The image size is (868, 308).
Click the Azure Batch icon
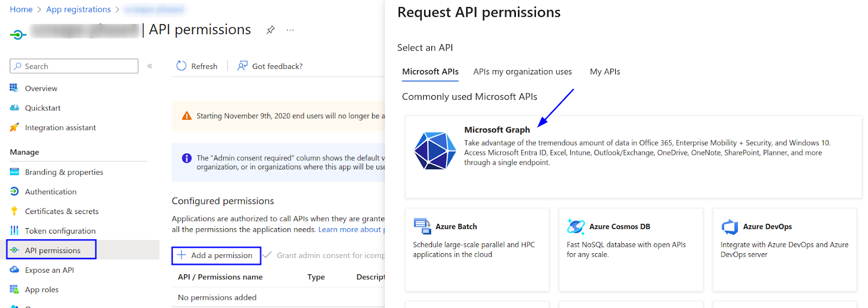coord(422,225)
